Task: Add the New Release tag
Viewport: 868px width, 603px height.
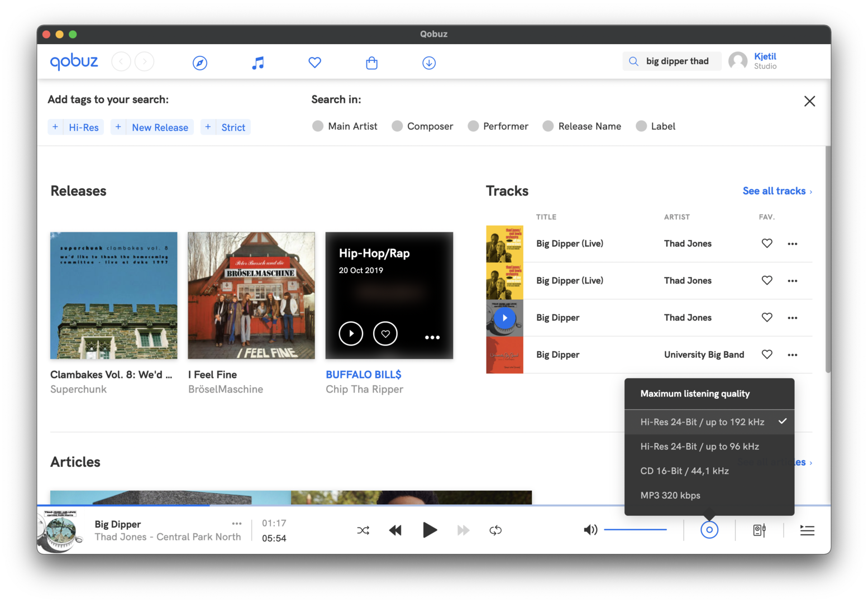Action: click(152, 127)
